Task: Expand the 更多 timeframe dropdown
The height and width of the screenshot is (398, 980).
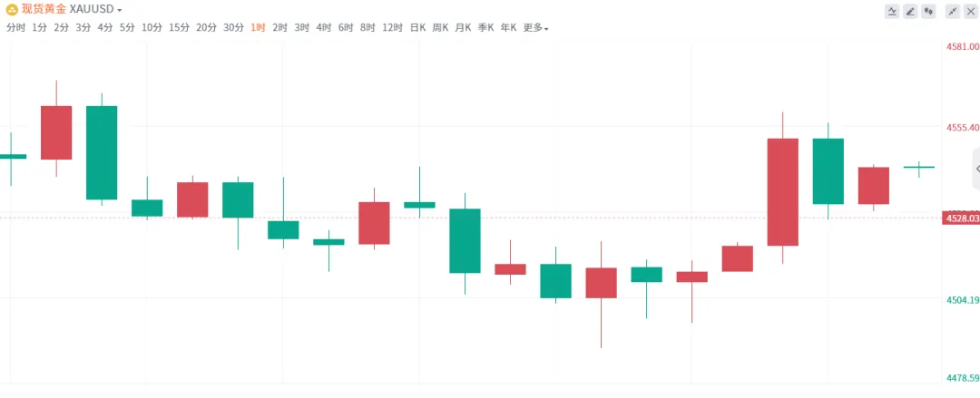Action: [535, 27]
